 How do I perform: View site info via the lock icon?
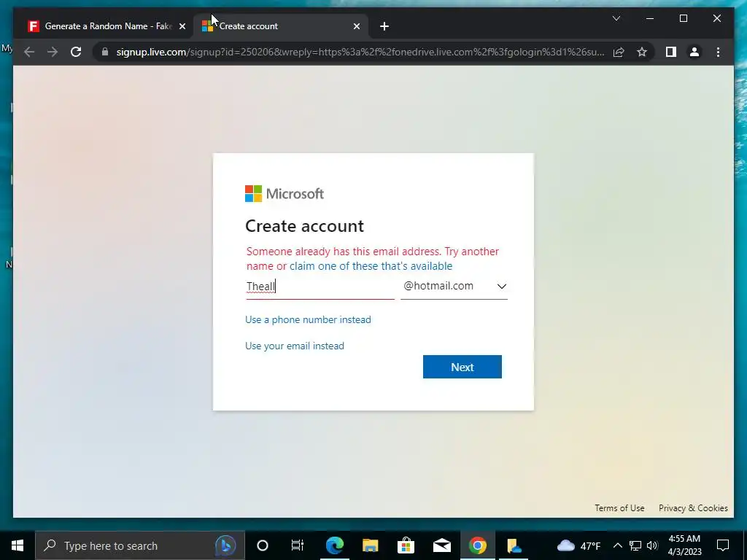tap(105, 52)
